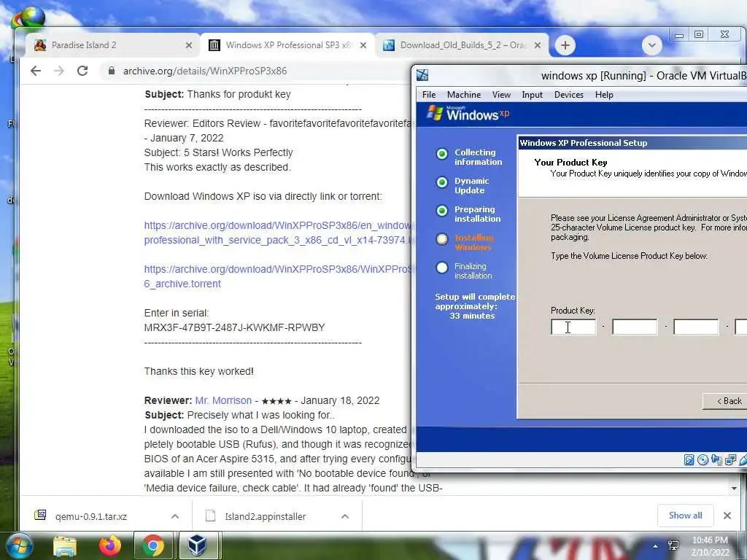Image resolution: width=747 pixels, height=560 pixels.
Task: Close the Paradise Island 2 tab
Action: tap(189, 45)
